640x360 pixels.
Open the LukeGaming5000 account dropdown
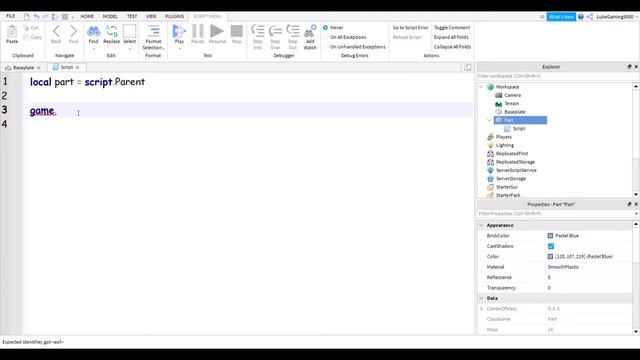617,17
